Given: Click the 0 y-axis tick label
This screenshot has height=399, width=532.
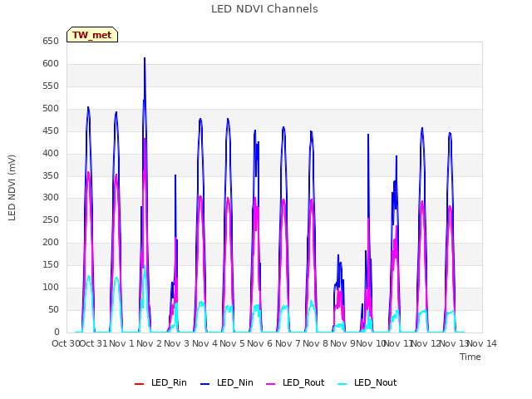Looking at the screenshot, I should coord(57,332).
